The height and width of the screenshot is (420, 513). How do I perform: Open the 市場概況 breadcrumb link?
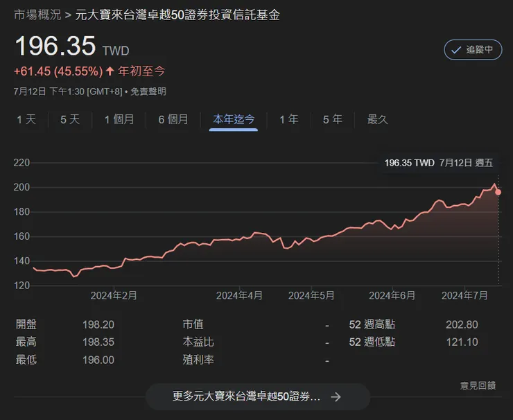tap(37, 15)
